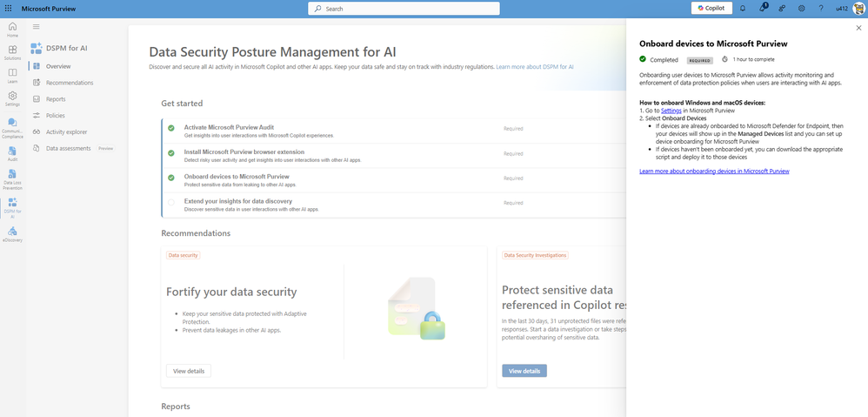Click the Settings link in side panel
868x417 pixels.
671,111
